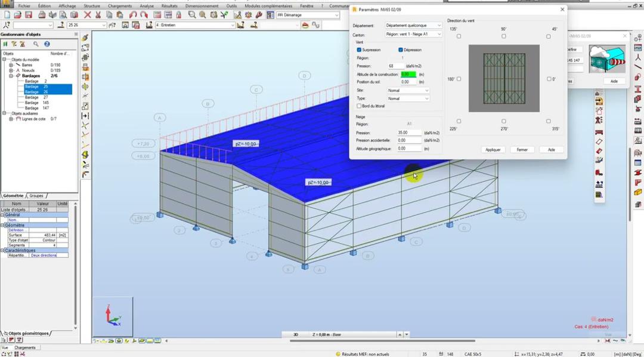Open the Type dropdown set to Normal
This screenshot has width=644, height=357.
pyautogui.click(x=408, y=99)
